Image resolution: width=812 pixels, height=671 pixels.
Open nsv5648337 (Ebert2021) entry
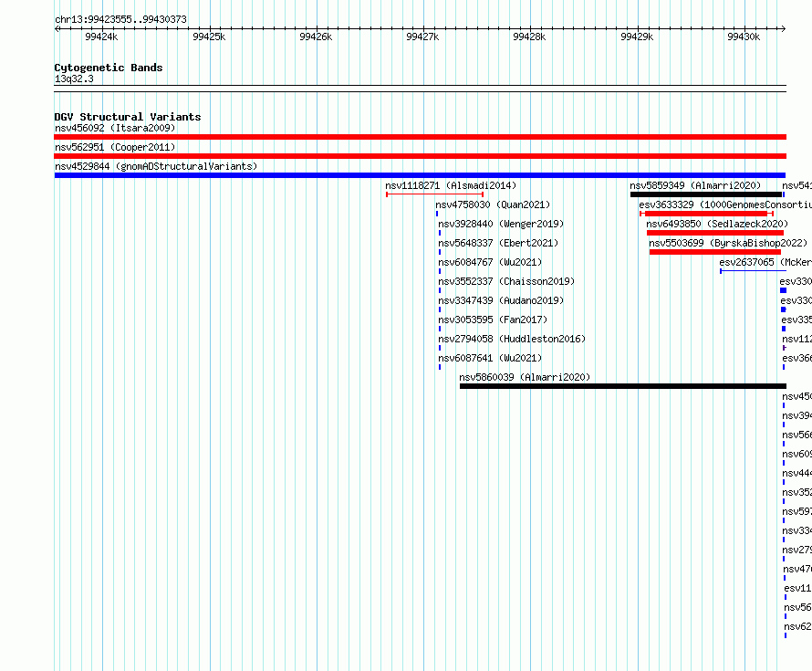tap(498, 243)
